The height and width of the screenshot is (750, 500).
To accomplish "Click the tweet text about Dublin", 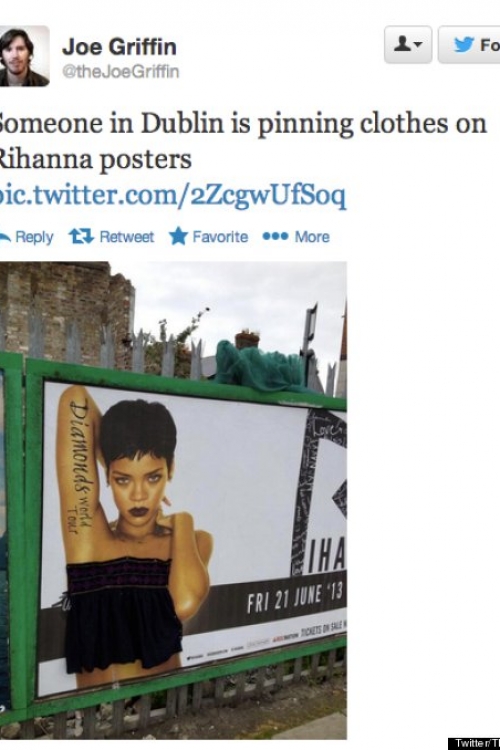I will pyautogui.click(x=243, y=141).
